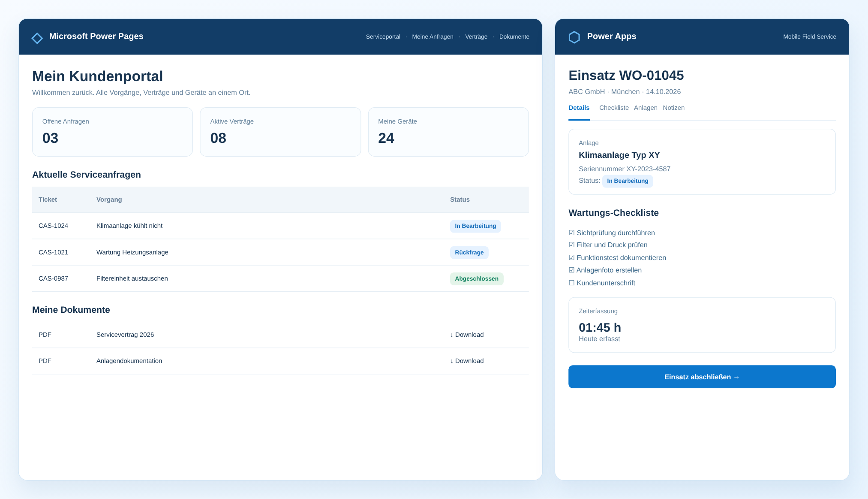The width and height of the screenshot is (868, 499).
Task: Click Einsatz abschließen button
Action: tap(702, 377)
